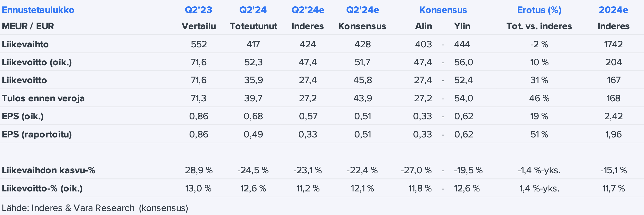The width and height of the screenshot is (644, 215).
Task: Click the -24,5 % realized revenue growth cell
Action: (253, 170)
